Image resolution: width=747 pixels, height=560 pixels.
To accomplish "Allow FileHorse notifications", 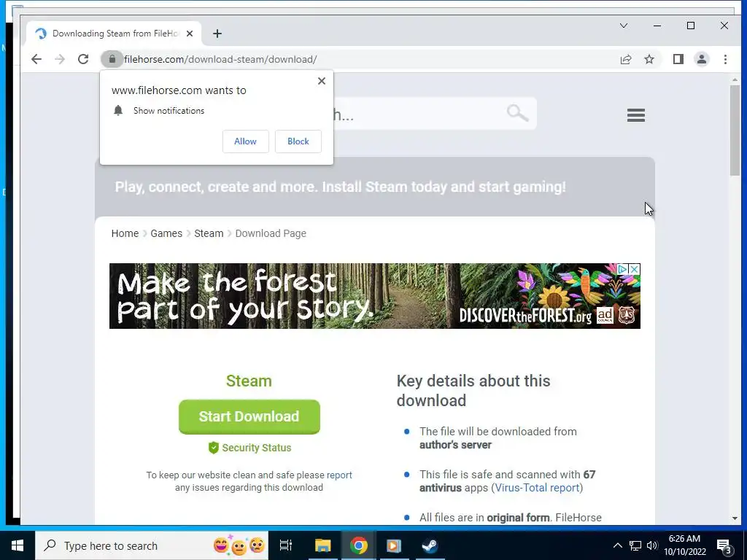I will [x=245, y=141].
